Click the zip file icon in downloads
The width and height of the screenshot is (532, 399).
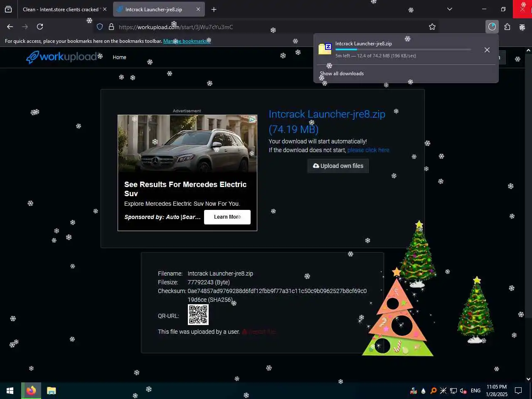[325, 49]
